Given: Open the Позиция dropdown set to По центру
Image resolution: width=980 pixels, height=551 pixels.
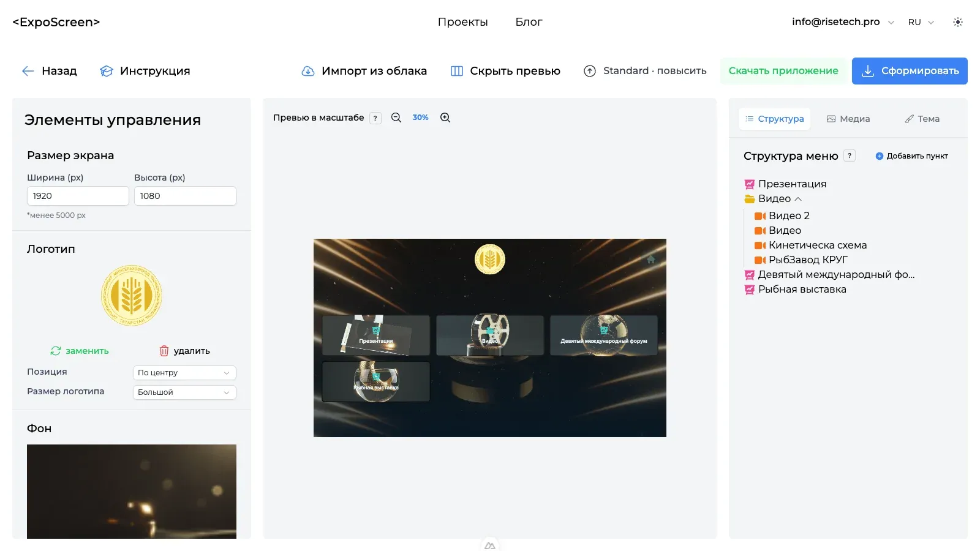Looking at the screenshot, I should coord(184,373).
